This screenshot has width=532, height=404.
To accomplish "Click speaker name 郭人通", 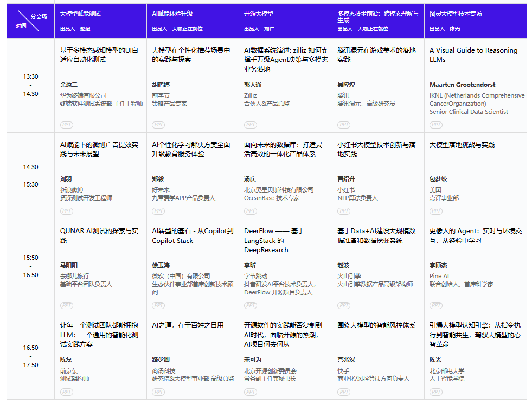I will [253, 85].
